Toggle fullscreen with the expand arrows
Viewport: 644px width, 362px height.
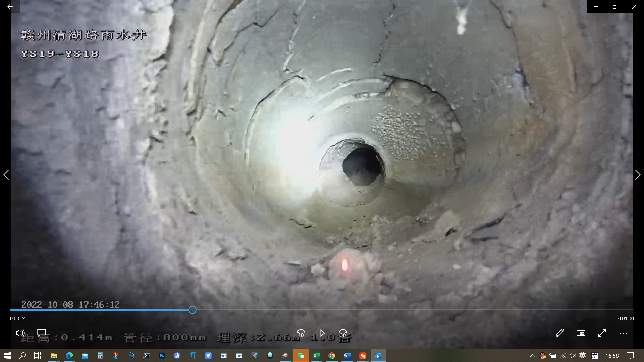(602, 333)
